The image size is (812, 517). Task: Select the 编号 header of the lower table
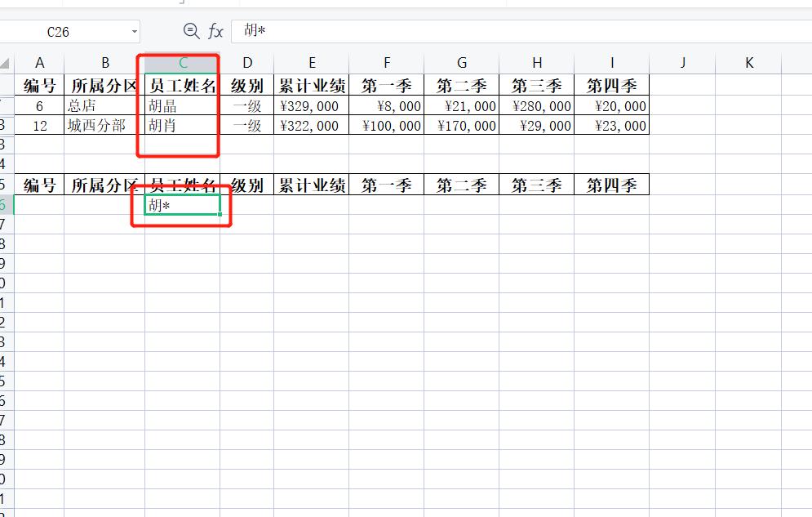coord(40,185)
